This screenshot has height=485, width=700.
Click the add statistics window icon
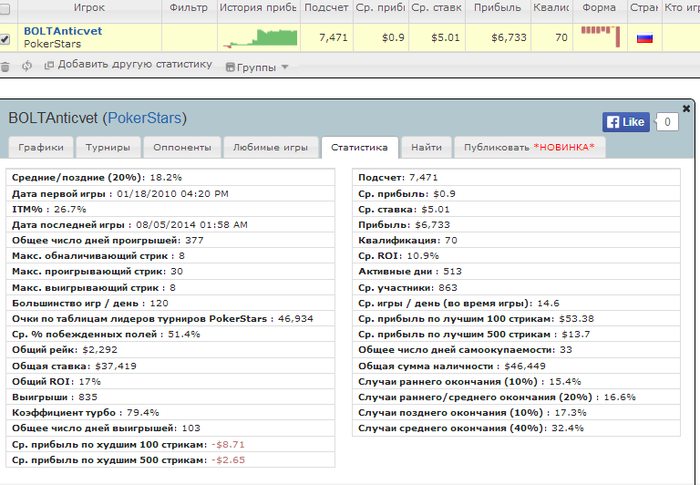coord(49,65)
